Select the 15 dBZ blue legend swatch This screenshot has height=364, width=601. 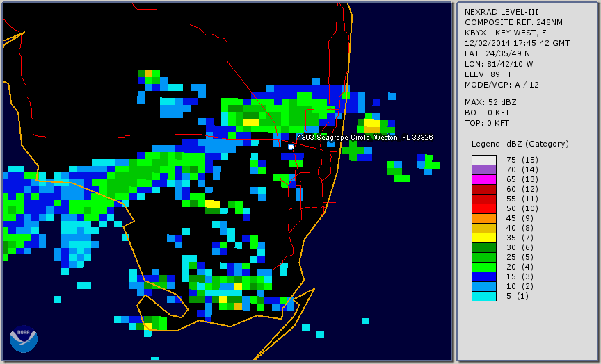tap(484, 276)
